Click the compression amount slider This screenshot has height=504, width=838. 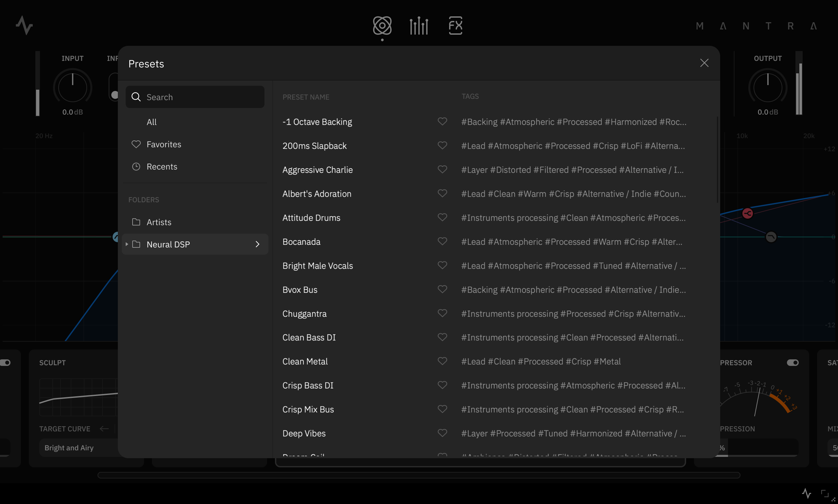(x=758, y=448)
